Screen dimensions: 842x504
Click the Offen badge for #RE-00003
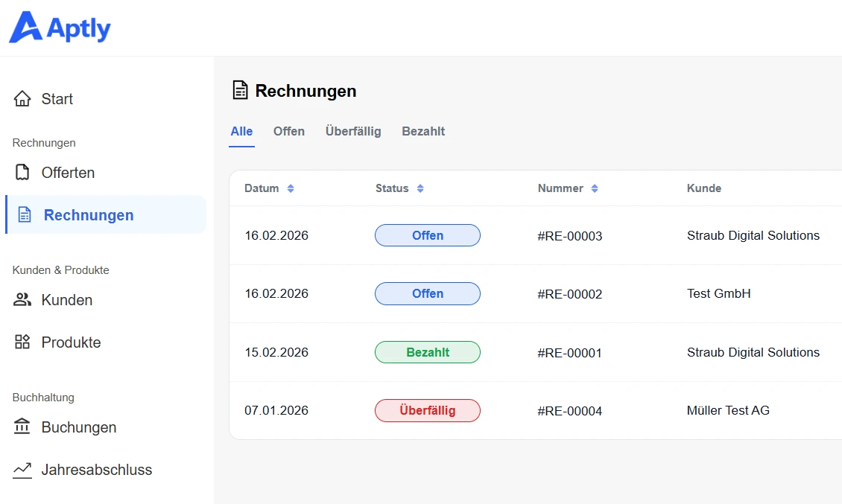click(x=428, y=235)
